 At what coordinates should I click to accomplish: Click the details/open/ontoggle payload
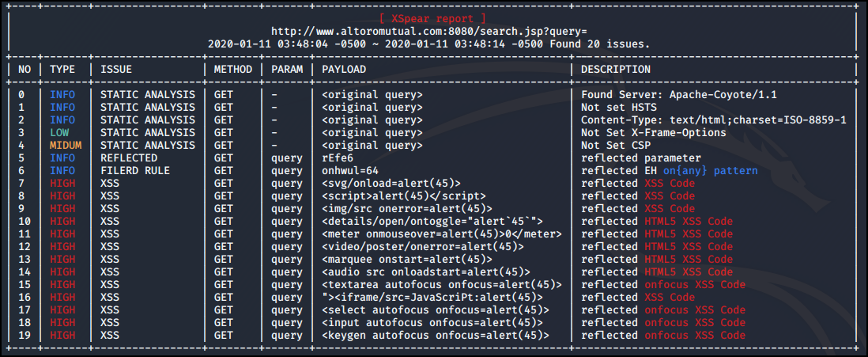432,222
